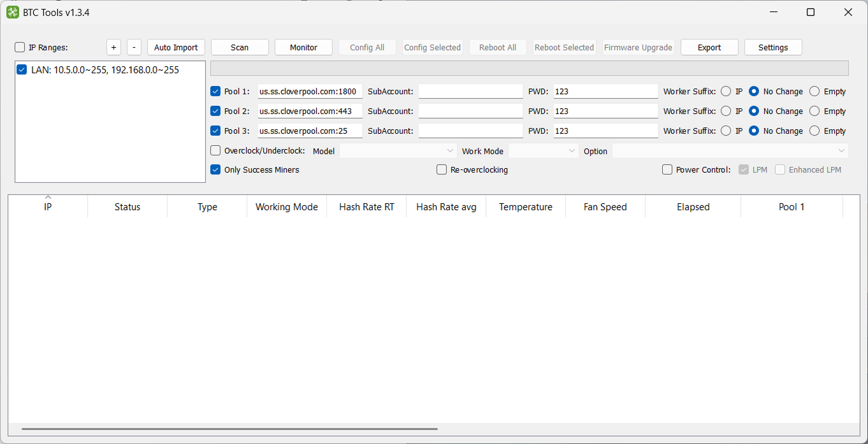Click the scan progress bar
The width and height of the screenshot is (868, 444).
[x=530, y=68]
